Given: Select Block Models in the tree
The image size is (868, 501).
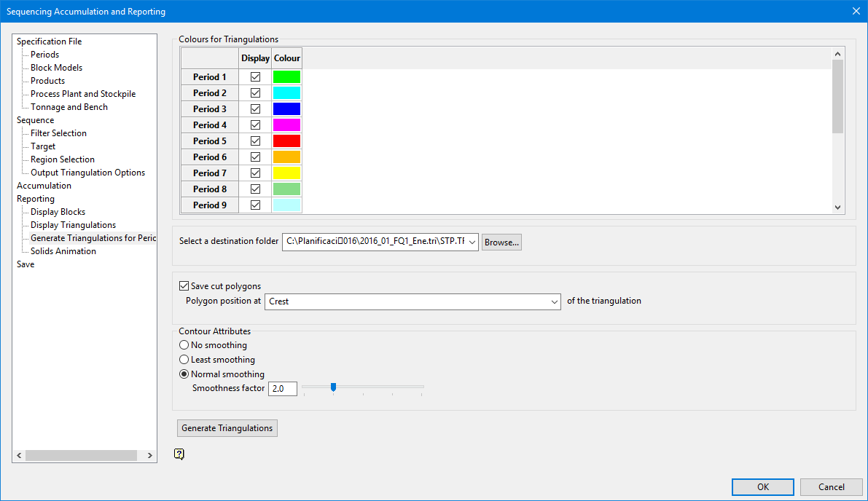Looking at the screenshot, I should coord(56,68).
